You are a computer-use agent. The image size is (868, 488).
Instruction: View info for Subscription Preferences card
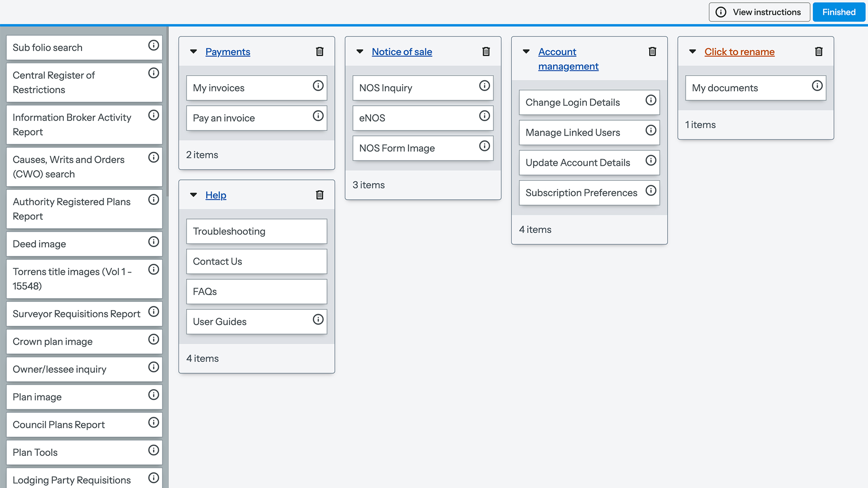(651, 191)
